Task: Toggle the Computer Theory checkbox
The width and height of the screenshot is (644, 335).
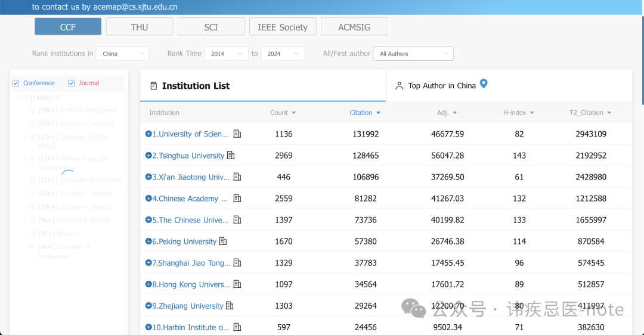Action: pyautogui.click(x=33, y=207)
